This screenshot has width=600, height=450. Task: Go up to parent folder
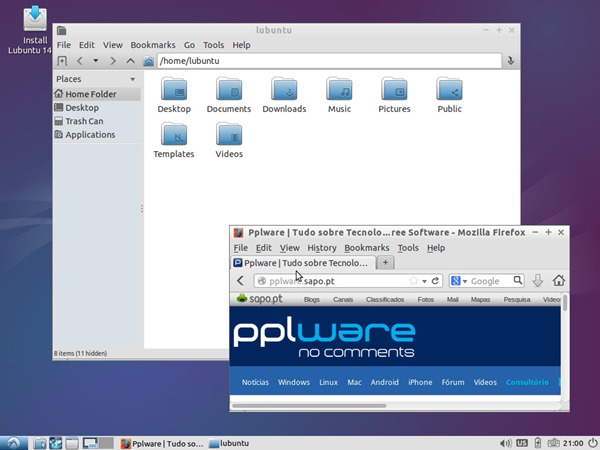[x=130, y=61]
